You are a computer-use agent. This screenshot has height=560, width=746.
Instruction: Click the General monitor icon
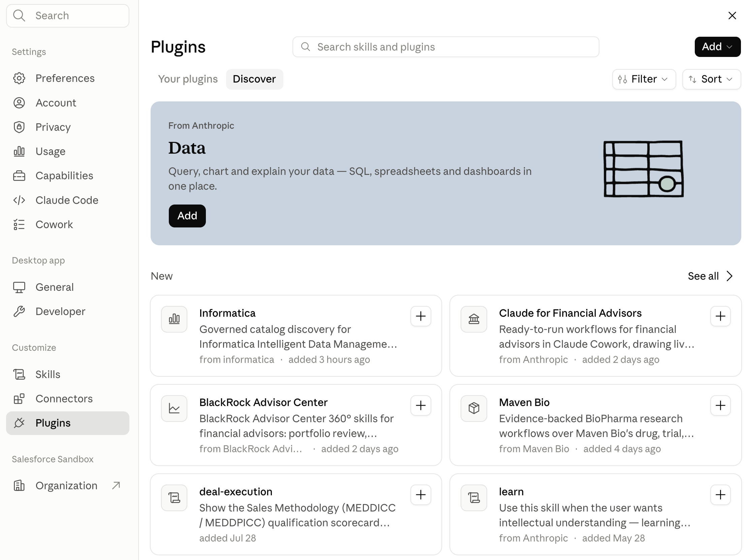click(19, 287)
